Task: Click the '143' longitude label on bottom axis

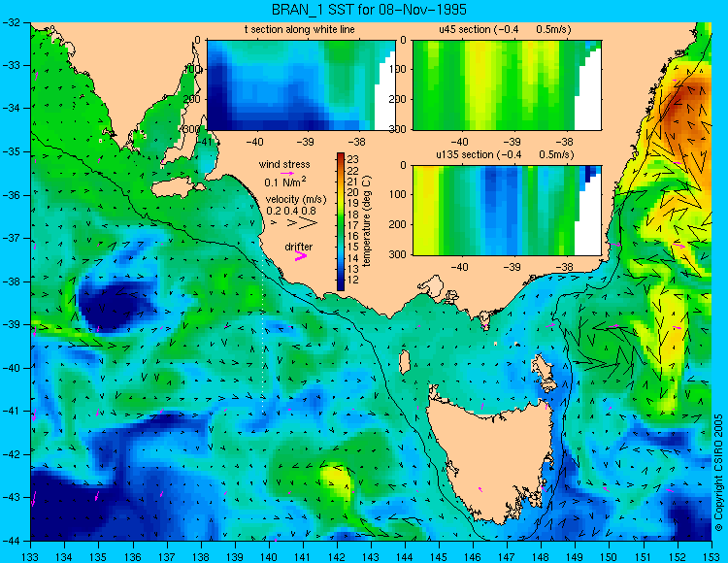Action: pos(371,557)
